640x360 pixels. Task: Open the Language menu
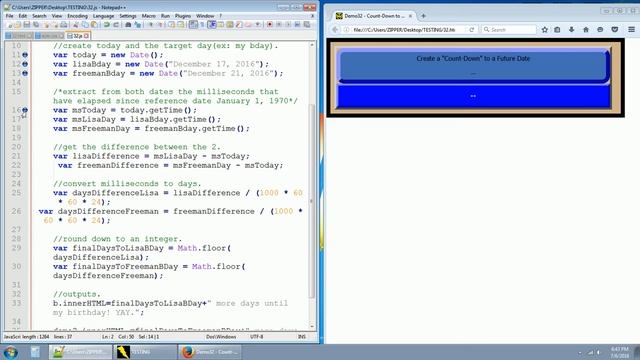(103, 16)
